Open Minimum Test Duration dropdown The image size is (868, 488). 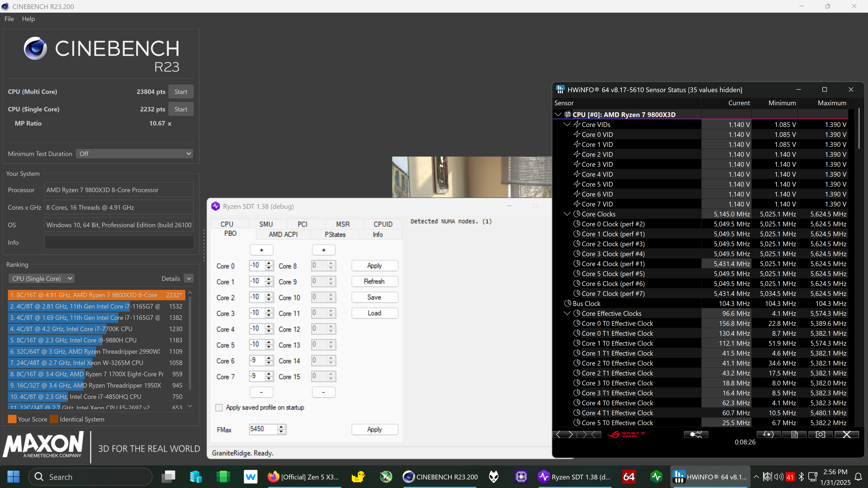[134, 154]
